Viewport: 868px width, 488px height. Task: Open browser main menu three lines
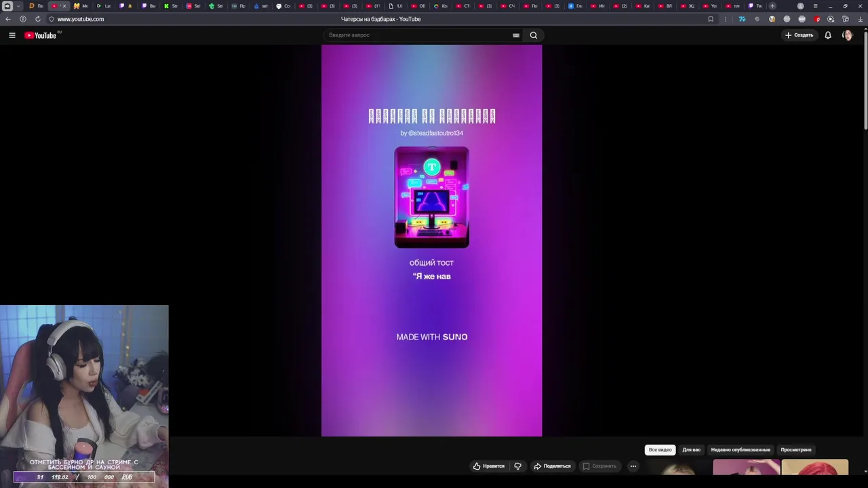point(815,6)
